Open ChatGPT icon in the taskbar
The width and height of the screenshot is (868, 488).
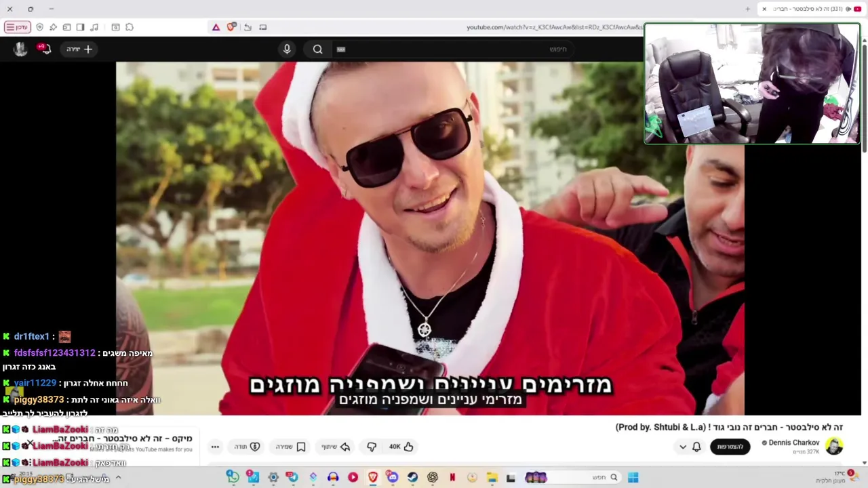coord(433,478)
